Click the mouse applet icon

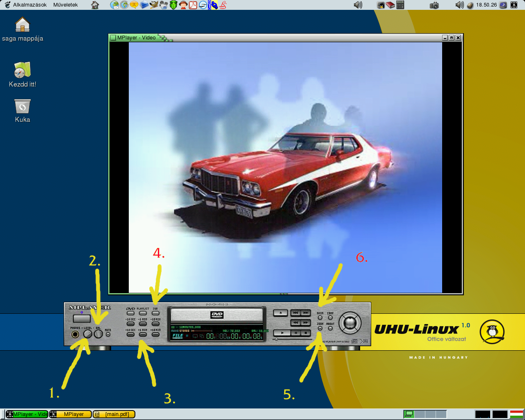tap(470, 5)
